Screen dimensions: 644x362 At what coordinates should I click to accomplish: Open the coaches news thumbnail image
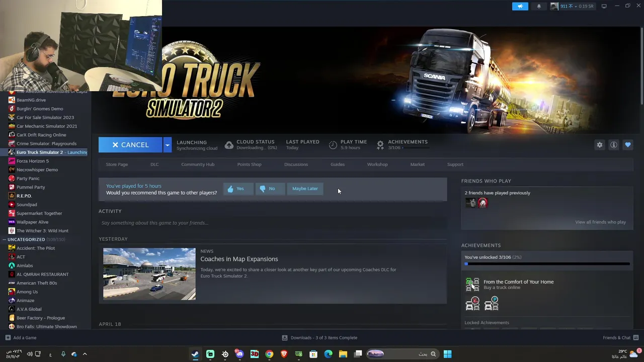[149, 274]
